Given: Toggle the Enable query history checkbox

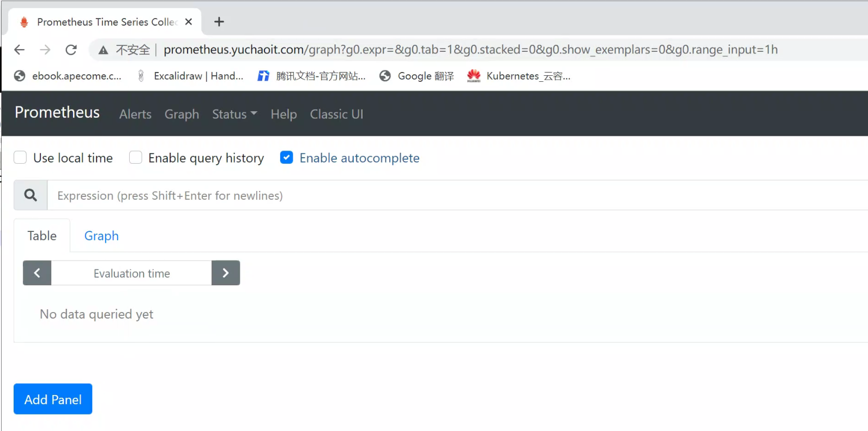Looking at the screenshot, I should tap(135, 158).
